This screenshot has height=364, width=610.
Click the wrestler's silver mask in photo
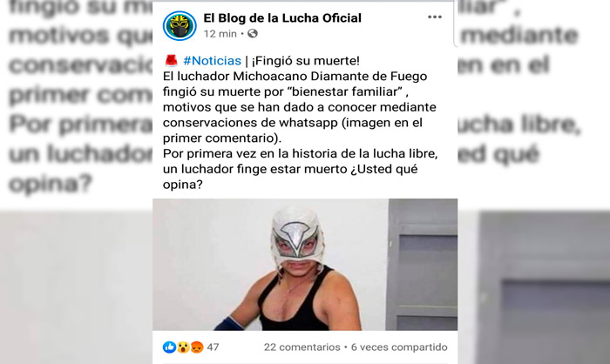pyautogui.click(x=298, y=234)
